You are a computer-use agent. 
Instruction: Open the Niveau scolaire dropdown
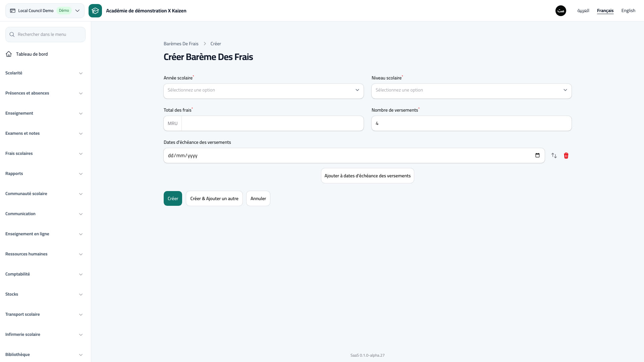(472, 91)
